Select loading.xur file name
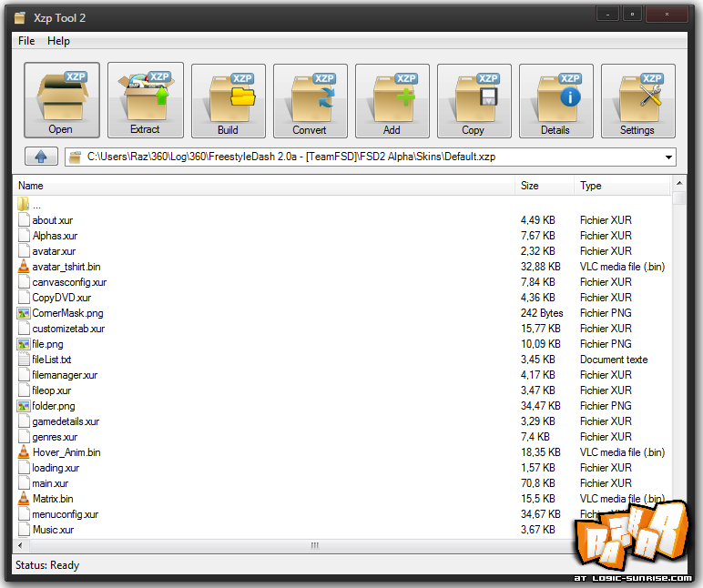 [x=56, y=468]
